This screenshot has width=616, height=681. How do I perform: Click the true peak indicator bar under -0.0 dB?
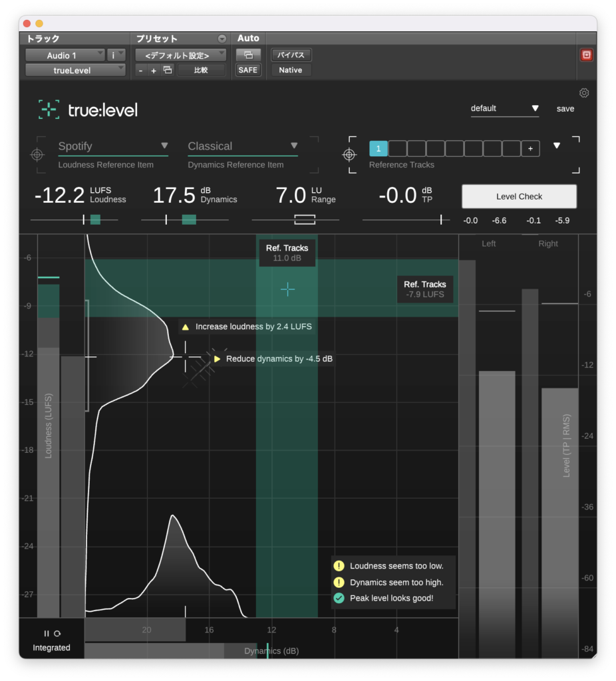click(x=406, y=219)
